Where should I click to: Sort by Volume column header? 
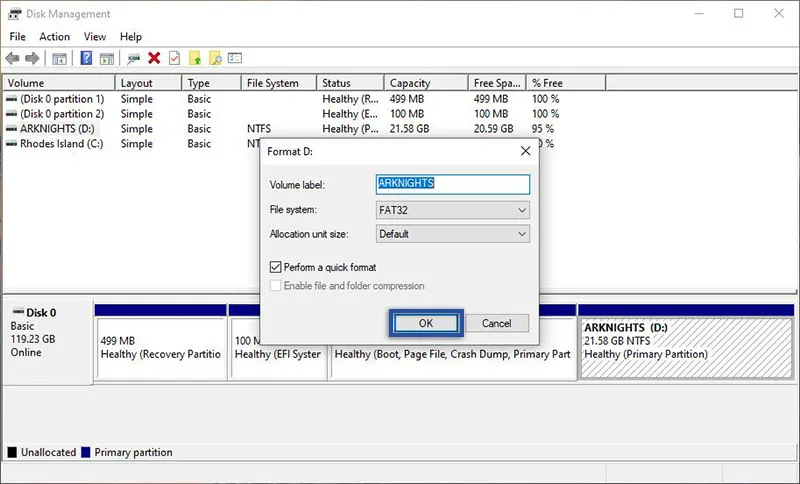(59, 83)
